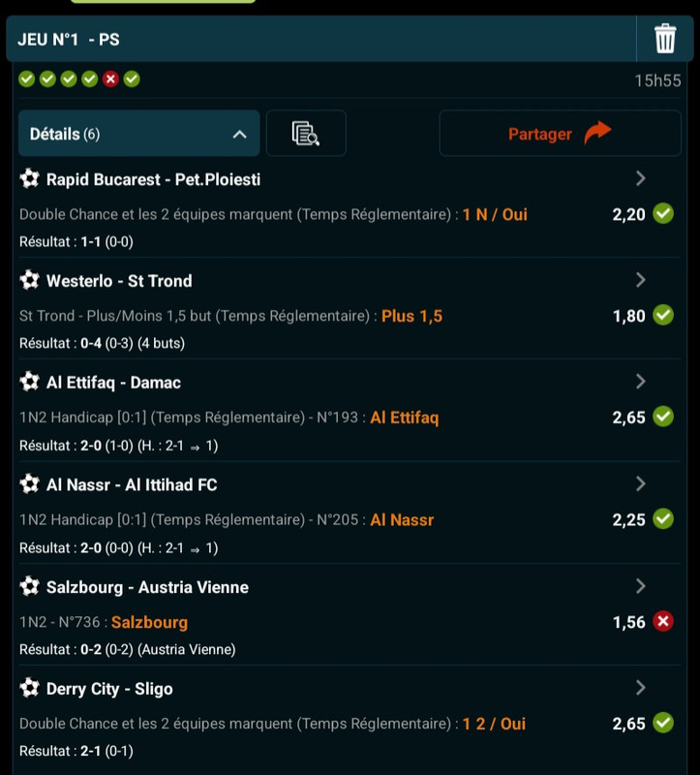700x775 pixels.
Task: Select Salzbourg - Austria Vienne match title
Action: [147, 587]
